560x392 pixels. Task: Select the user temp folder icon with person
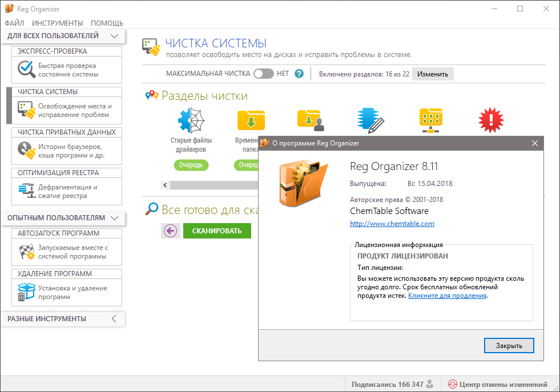311,120
